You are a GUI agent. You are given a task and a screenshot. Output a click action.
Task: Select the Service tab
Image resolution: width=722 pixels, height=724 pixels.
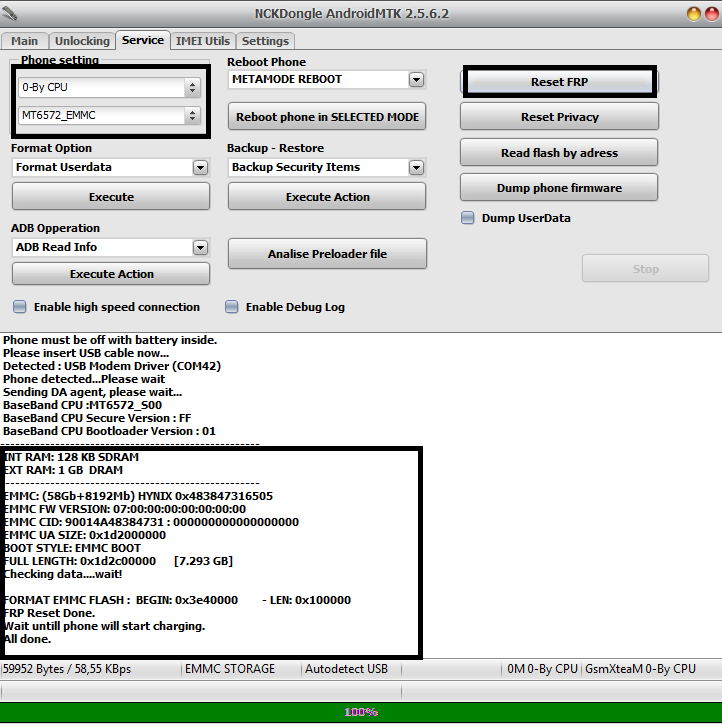(143, 40)
